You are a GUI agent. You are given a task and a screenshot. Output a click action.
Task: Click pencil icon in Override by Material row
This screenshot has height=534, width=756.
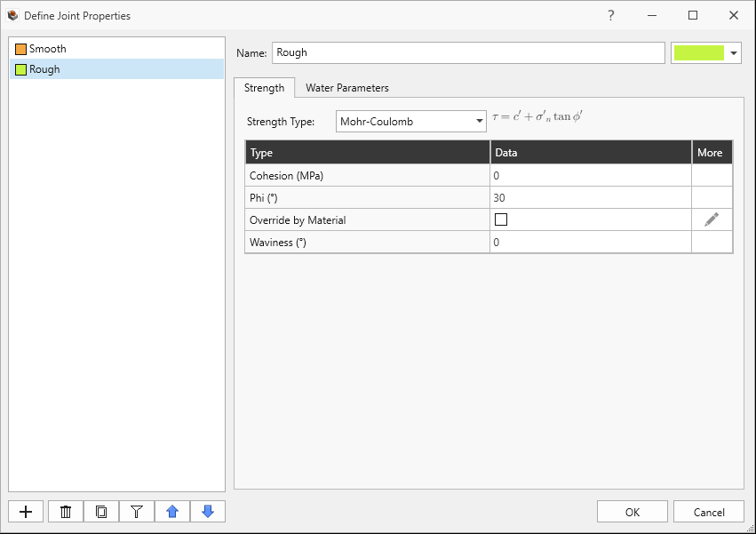coord(712,219)
